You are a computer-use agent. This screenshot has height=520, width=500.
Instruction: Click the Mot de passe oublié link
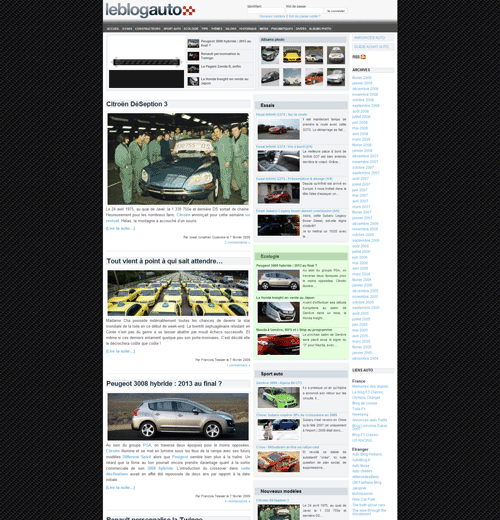[x=304, y=16]
